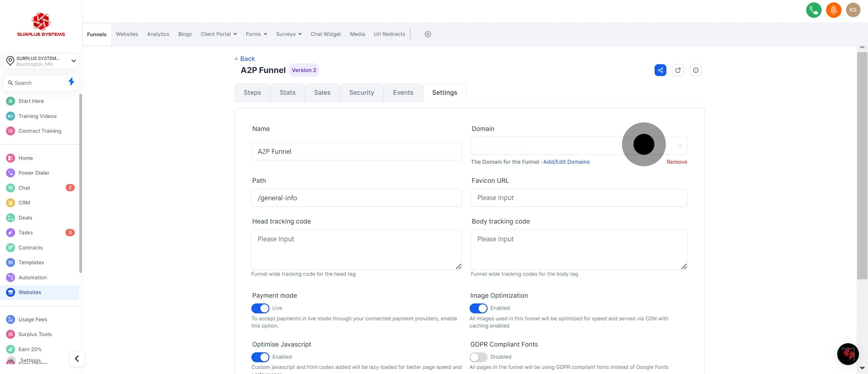Image resolution: width=868 pixels, height=374 pixels.
Task: Open the settings gear in top navigation
Action: (x=428, y=34)
